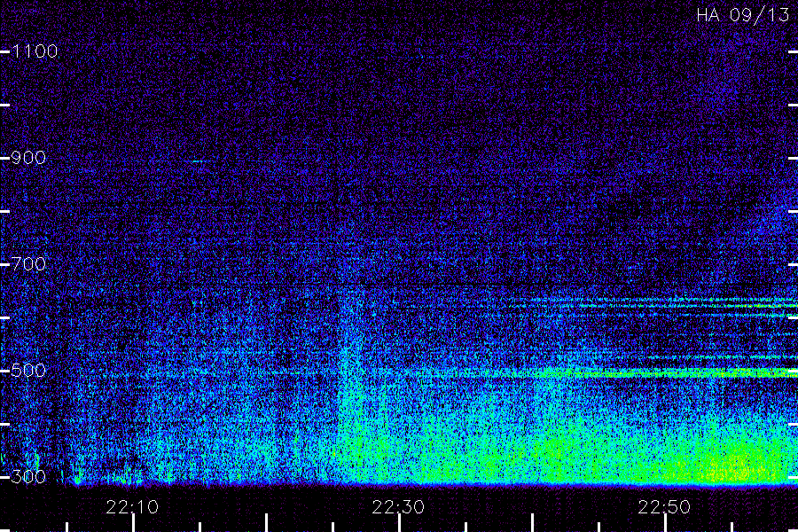Image resolution: width=798 pixels, height=532 pixels.
Task: Click the tick mark below 22:30
Action: [400, 523]
